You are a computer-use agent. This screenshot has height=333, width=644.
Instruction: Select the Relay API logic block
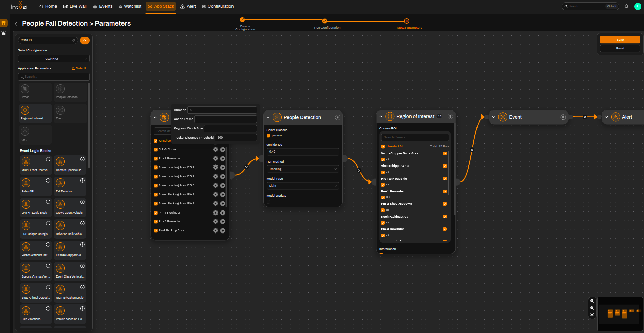point(36,186)
